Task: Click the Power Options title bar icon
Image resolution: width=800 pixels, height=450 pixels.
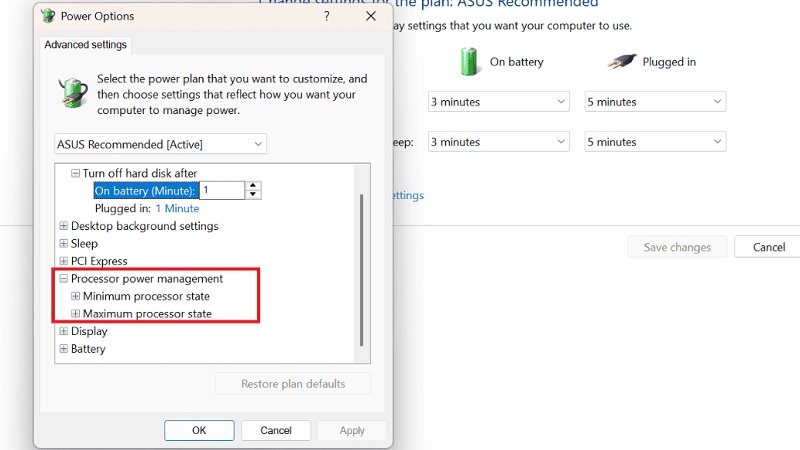Action: (48, 16)
